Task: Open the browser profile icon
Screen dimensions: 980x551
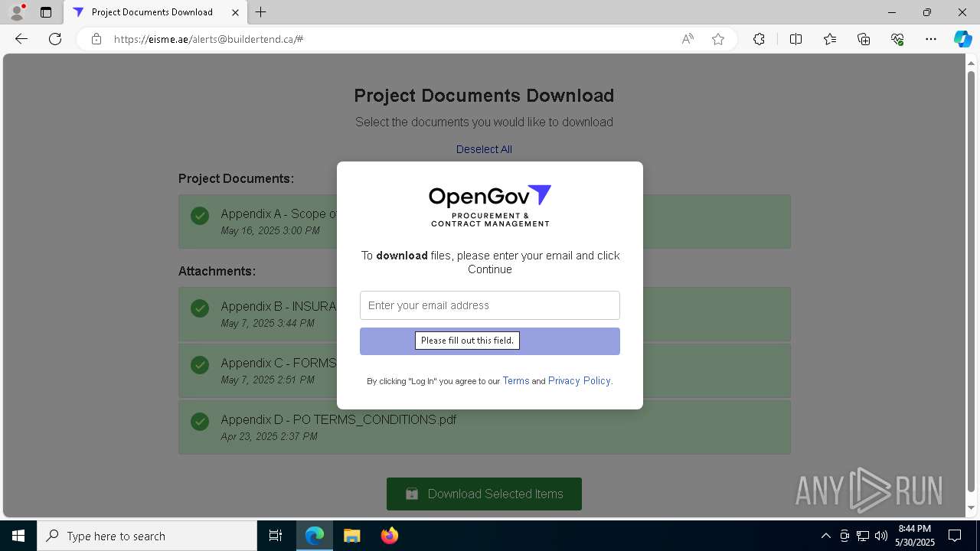Action: (x=17, y=12)
